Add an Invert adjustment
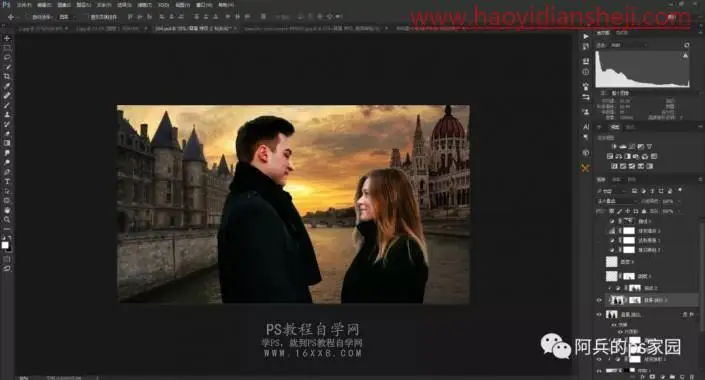The height and width of the screenshot is (380, 705). coord(614,166)
